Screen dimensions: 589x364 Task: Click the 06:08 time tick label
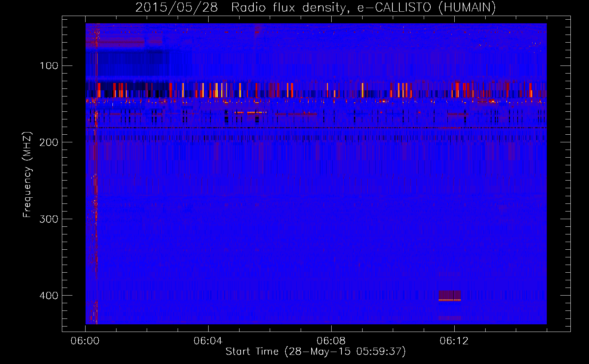(331, 341)
